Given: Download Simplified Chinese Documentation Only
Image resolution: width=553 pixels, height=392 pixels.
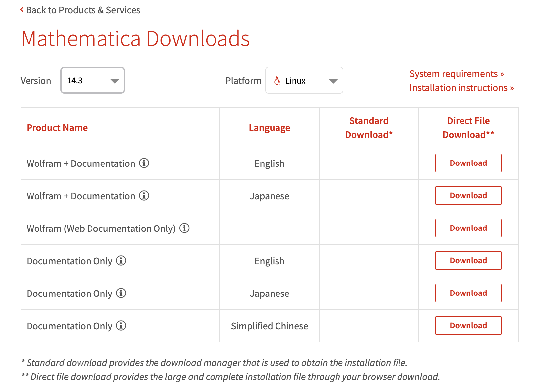Looking at the screenshot, I should pos(468,325).
